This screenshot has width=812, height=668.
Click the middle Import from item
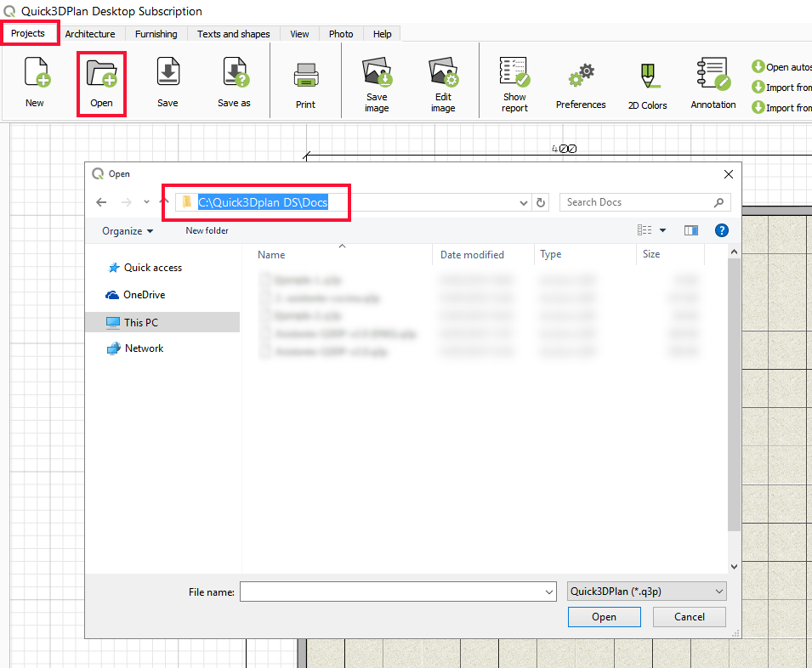point(781,87)
